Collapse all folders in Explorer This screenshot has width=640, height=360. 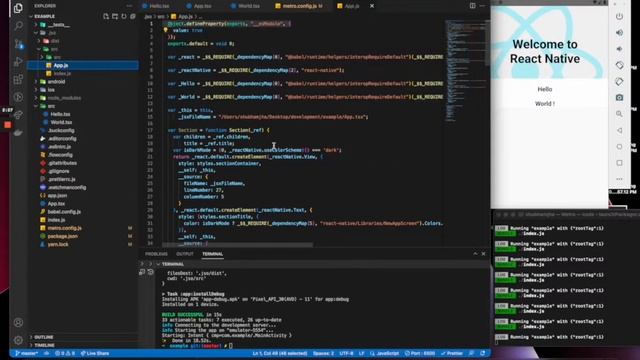[x=133, y=16]
